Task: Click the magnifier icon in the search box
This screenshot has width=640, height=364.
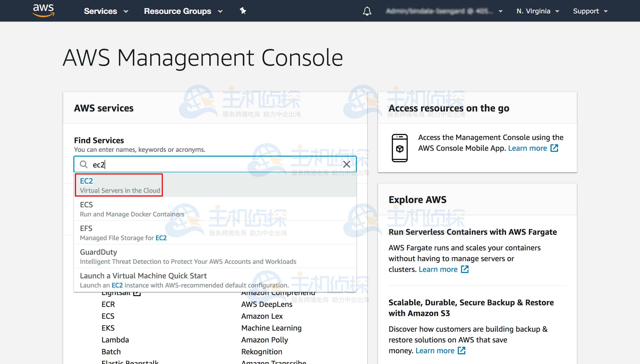Action: click(84, 164)
